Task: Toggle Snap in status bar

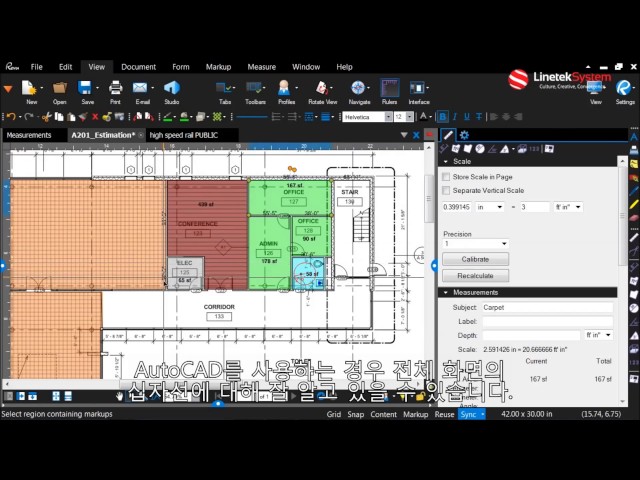Action: pyautogui.click(x=356, y=414)
